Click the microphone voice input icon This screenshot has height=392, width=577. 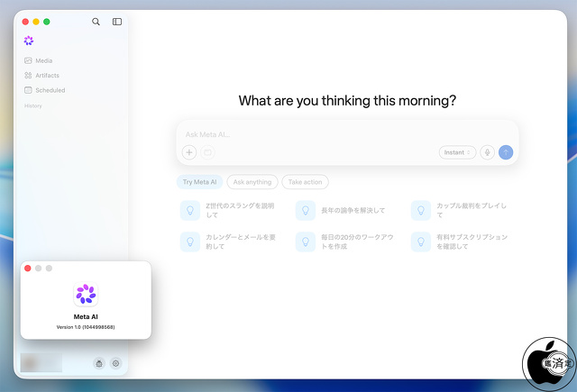[x=487, y=152]
